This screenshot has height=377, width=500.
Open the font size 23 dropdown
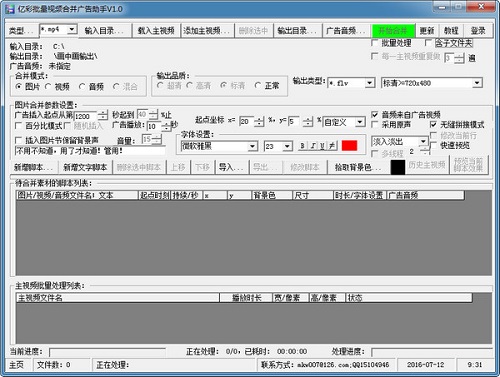287,146
